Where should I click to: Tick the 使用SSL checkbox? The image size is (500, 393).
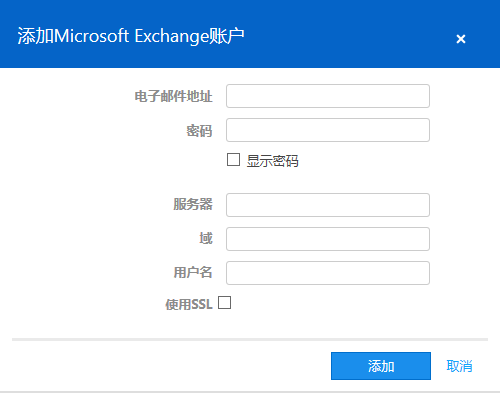point(224,303)
